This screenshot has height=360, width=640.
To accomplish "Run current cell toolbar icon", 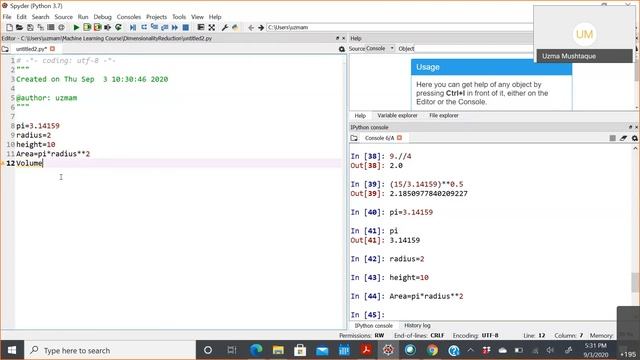I will [87, 27].
